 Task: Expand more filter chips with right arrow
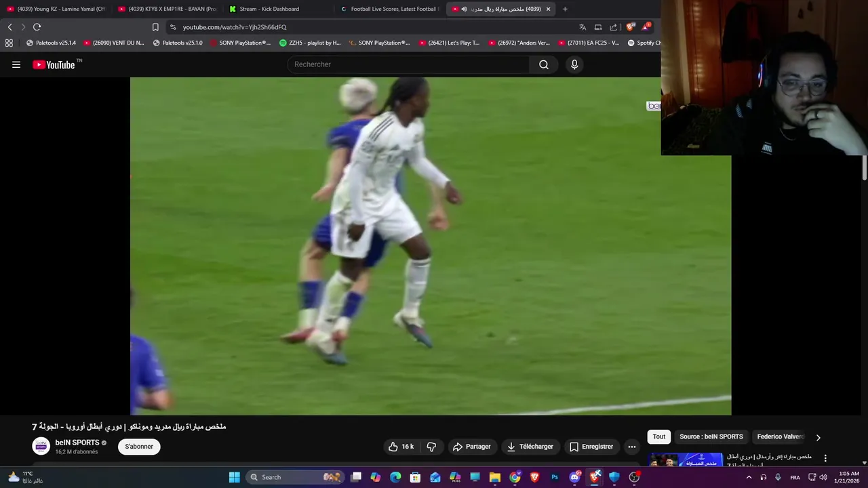point(818,437)
